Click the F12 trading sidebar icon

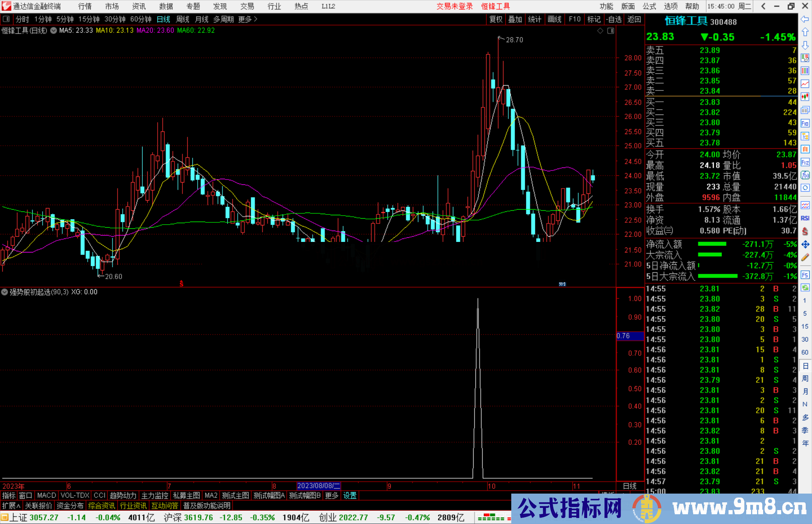click(x=805, y=162)
